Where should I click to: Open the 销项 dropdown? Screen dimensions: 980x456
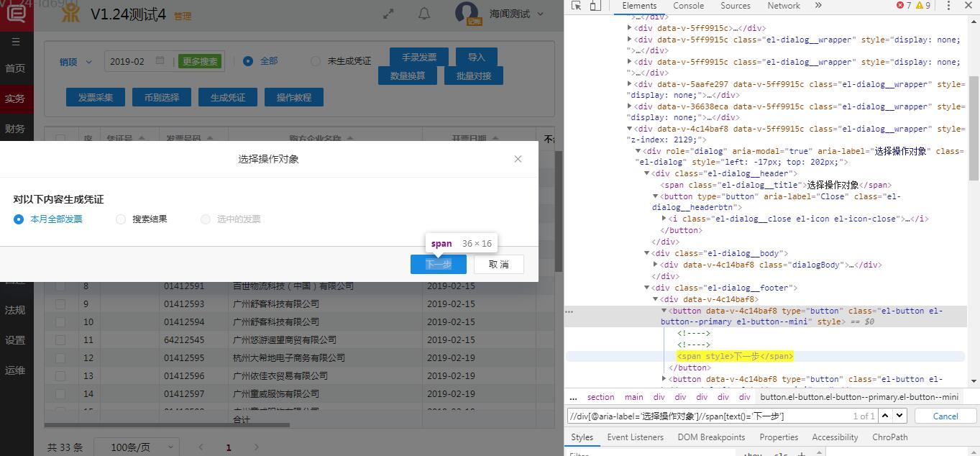coord(75,62)
